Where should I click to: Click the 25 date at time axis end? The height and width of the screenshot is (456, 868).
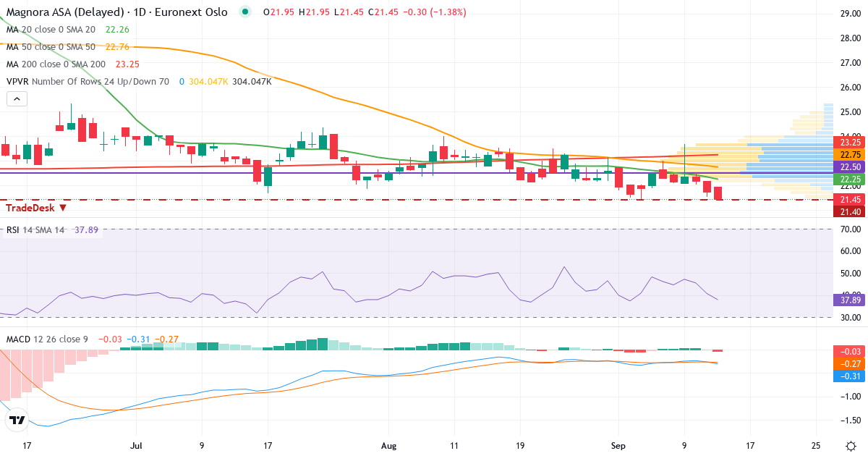click(816, 444)
